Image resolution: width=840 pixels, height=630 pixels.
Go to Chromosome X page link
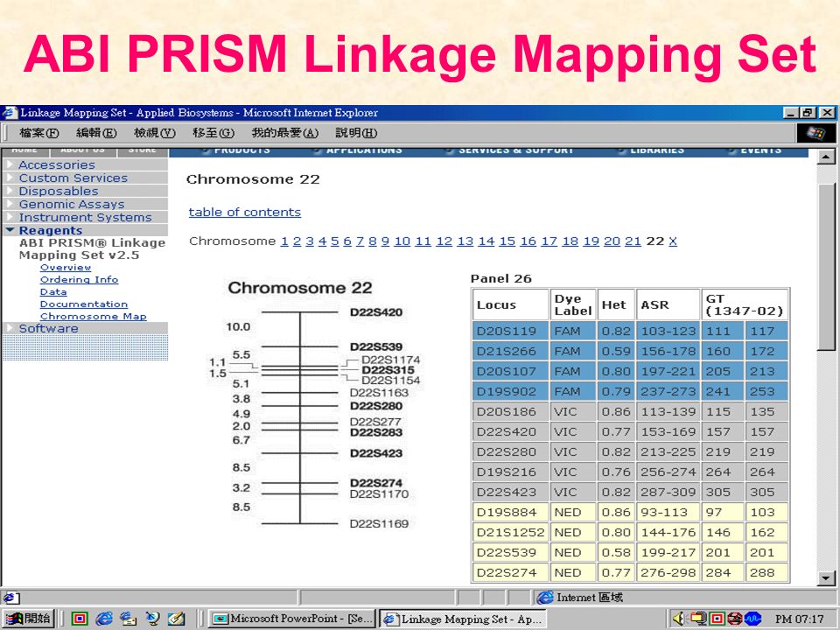click(x=673, y=241)
